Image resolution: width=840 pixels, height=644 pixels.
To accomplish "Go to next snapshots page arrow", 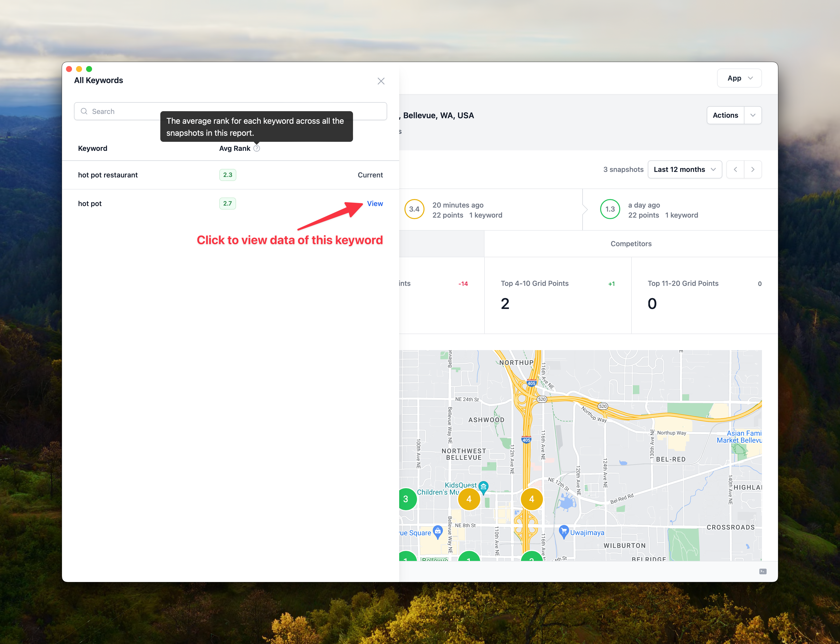I will [753, 169].
